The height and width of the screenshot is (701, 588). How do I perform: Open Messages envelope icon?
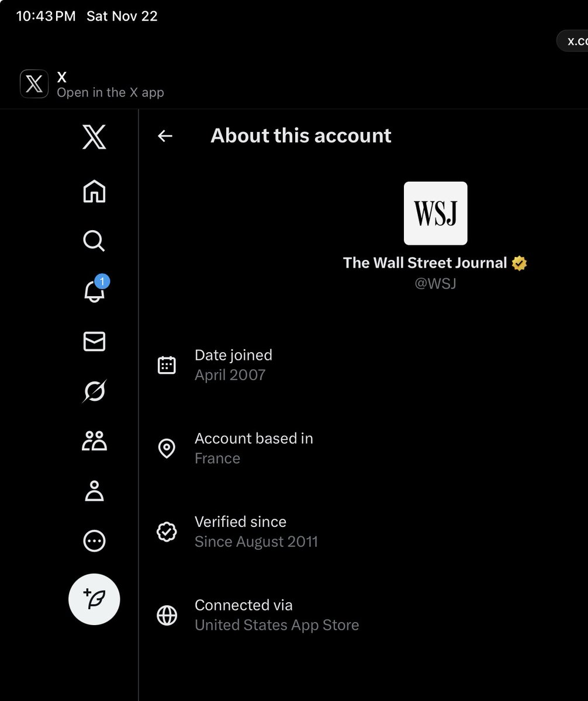click(x=94, y=342)
